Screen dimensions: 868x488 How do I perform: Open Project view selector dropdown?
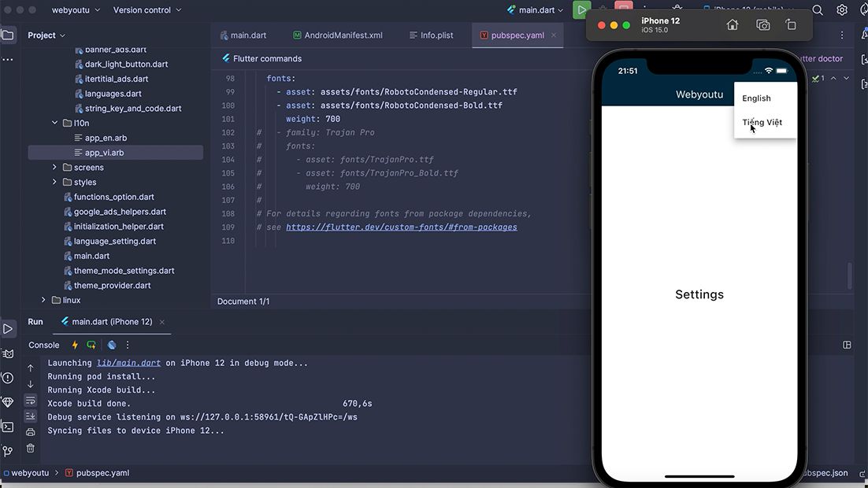[46, 35]
